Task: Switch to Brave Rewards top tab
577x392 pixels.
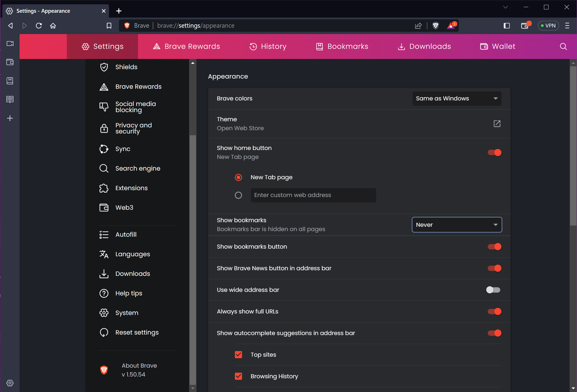Action: tap(186, 47)
